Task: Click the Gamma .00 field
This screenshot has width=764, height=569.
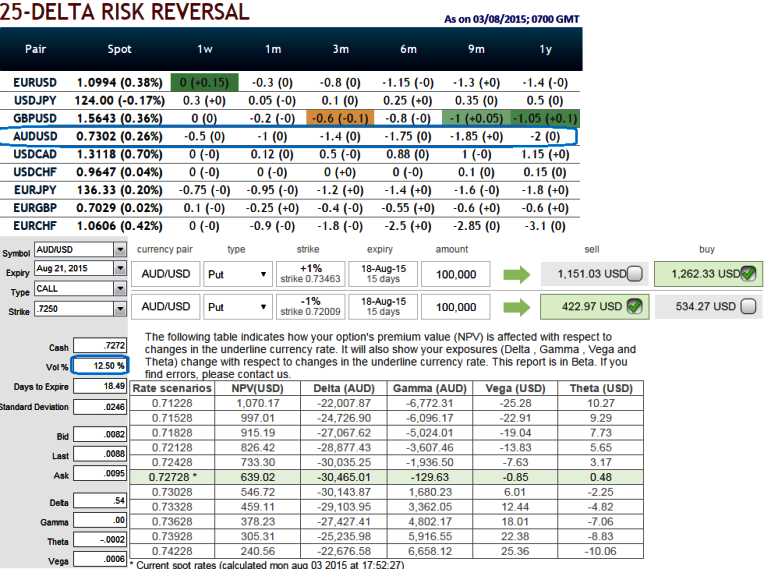Action: pos(100,520)
